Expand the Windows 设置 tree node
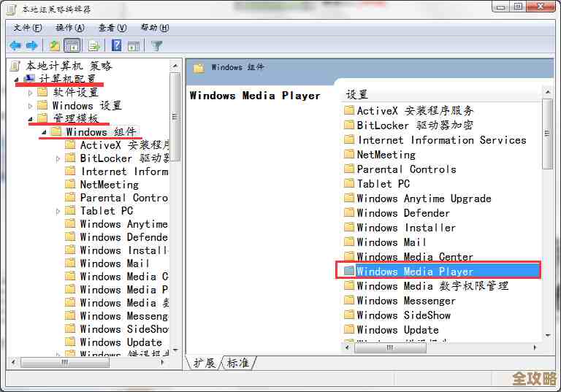 pyautogui.click(x=30, y=106)
